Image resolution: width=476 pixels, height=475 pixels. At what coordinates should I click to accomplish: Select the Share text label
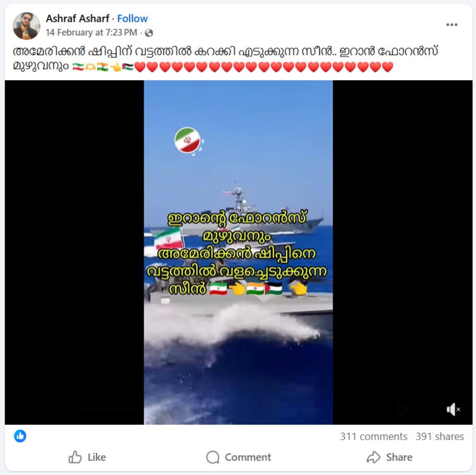coord(399,457)
